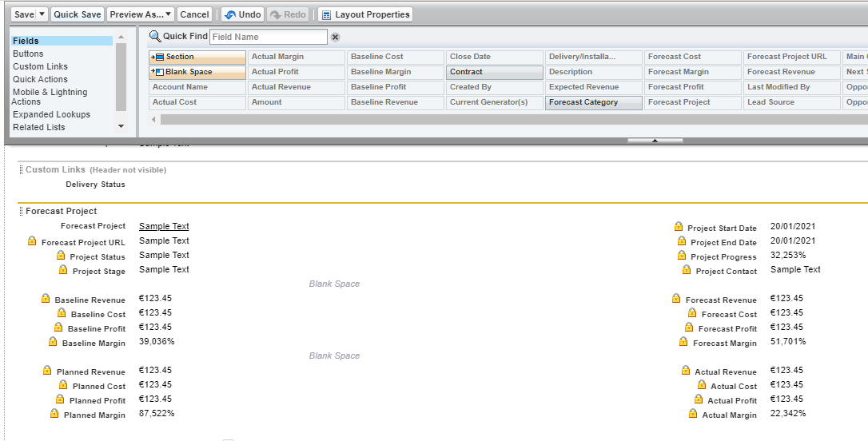Click the Blank Space below Project Stage
Screen dimensions: 868x441
tap(334, 284)
